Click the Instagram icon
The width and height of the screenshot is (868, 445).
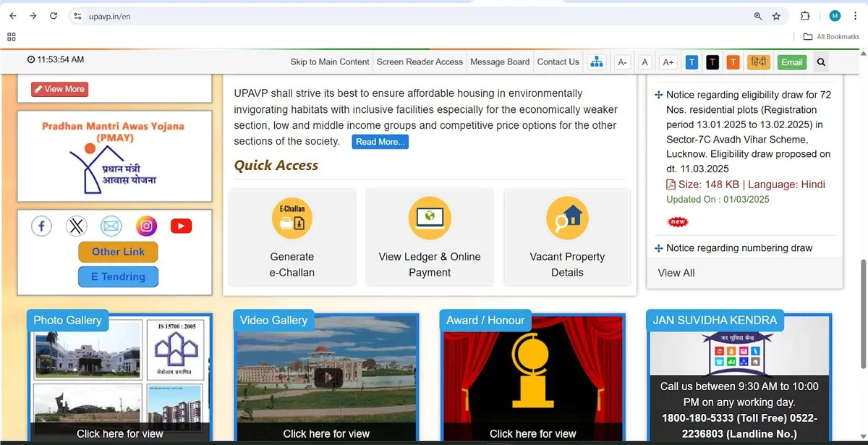pyautogui.click(x=146, y=226)
